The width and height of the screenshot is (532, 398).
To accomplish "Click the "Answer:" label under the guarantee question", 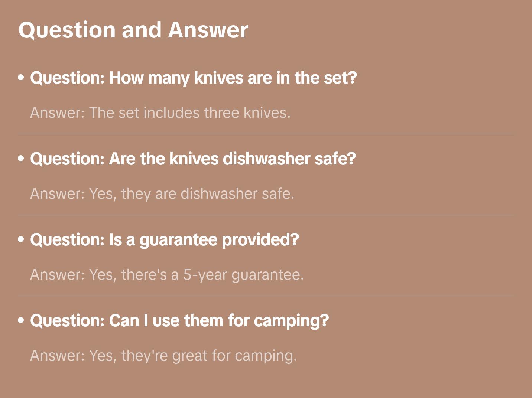I will point(58,275).
